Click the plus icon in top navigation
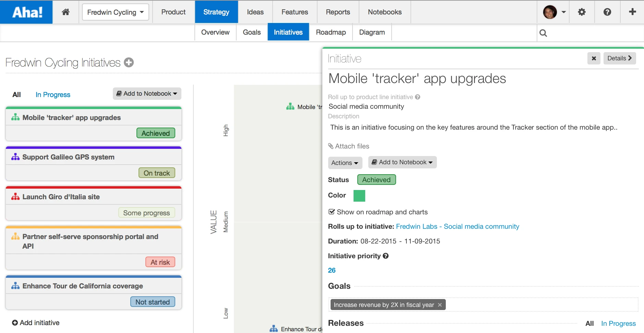The width and height of the screenshot is (644, 333). coord(632,12)
